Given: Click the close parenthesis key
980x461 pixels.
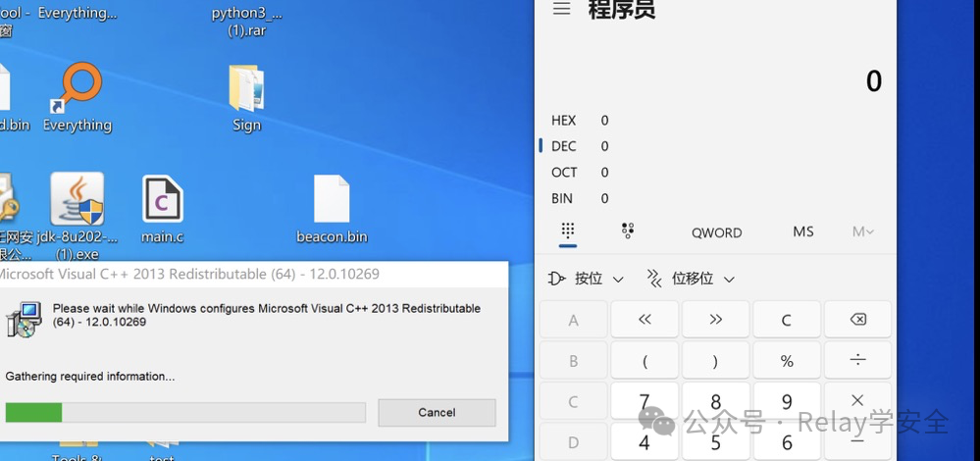Looking at the screenshot, I should click(x=715, y=360).
